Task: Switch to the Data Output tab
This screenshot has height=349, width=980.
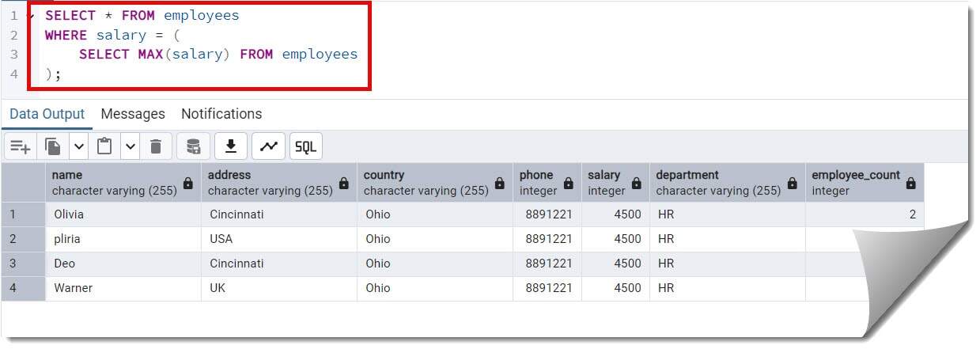Action: (47, 114)
